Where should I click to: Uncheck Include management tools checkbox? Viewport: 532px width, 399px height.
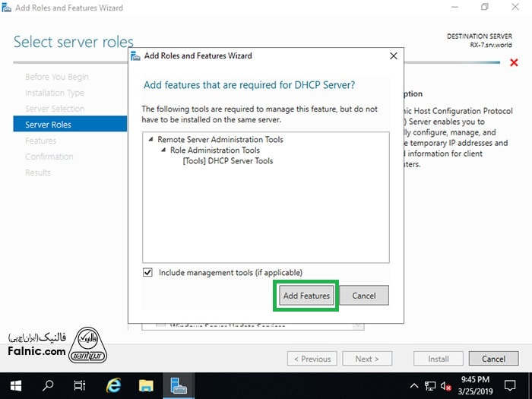[x=147, y=272]
